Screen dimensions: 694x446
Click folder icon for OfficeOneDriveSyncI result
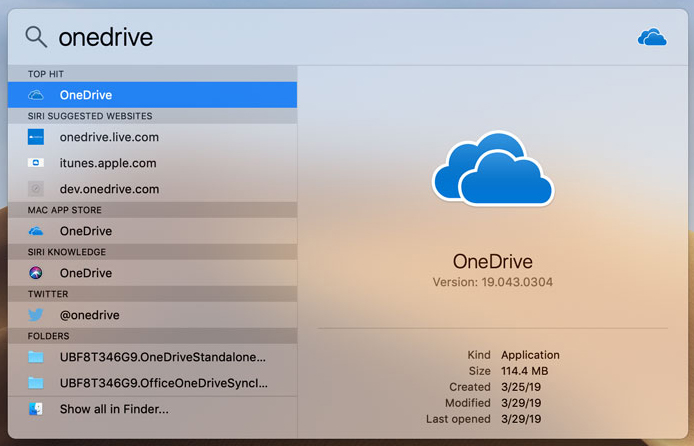click(36, 383)
